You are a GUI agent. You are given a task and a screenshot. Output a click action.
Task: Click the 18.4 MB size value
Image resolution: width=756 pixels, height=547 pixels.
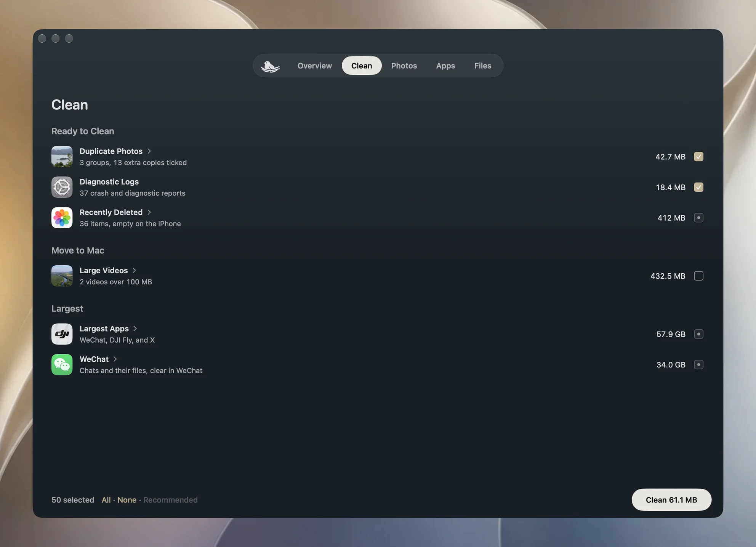671,187
